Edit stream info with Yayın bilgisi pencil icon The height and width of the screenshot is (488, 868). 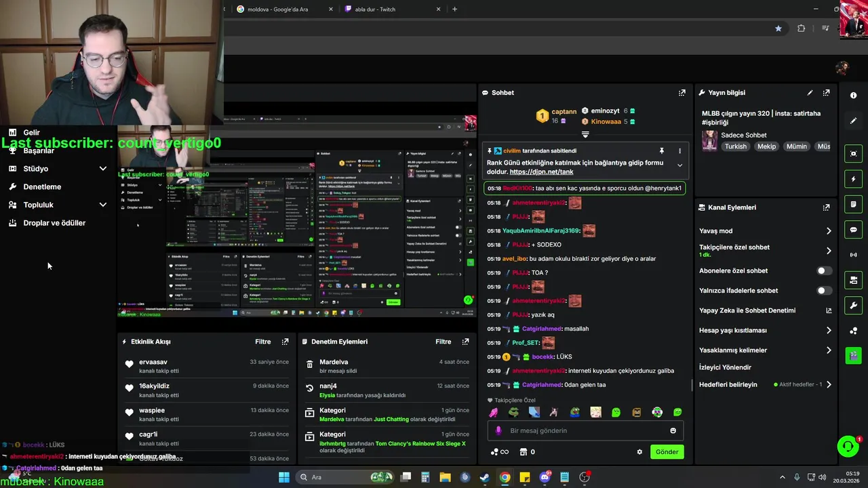[810, 93]
